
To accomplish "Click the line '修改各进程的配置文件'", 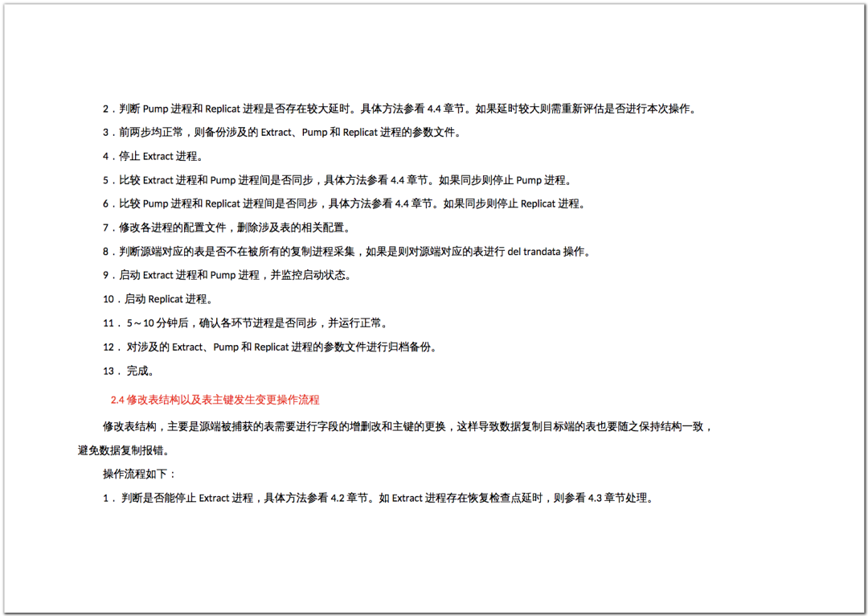I will [227, 228].
